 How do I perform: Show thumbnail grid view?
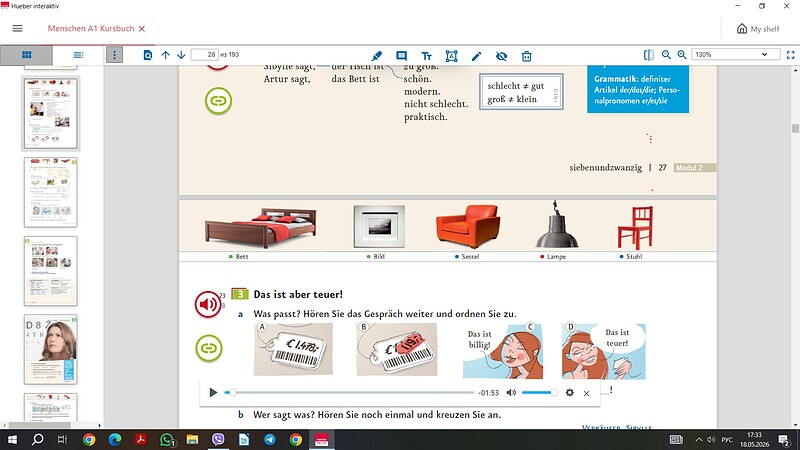(27, 55)
